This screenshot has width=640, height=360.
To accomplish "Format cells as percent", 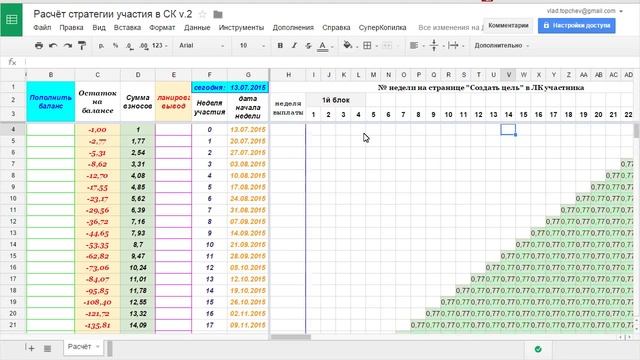I will 116,46.
